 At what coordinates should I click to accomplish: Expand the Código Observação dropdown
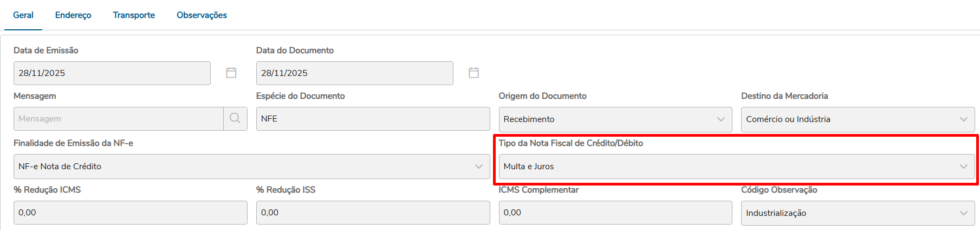[857, 213]
